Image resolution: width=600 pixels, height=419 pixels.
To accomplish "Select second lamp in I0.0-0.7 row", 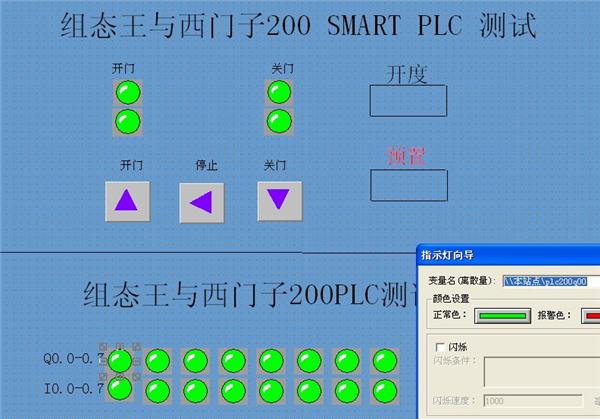I will (158, 391).
